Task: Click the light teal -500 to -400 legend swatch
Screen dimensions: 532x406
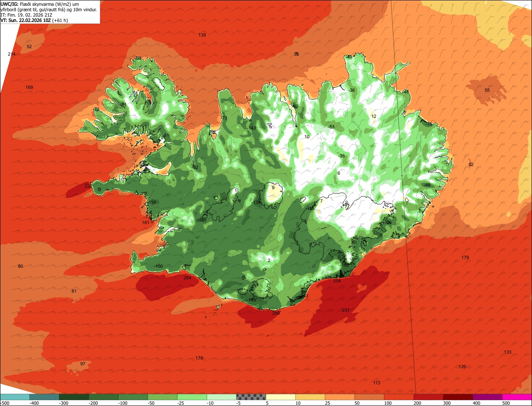Action: [x=15, y=397]
